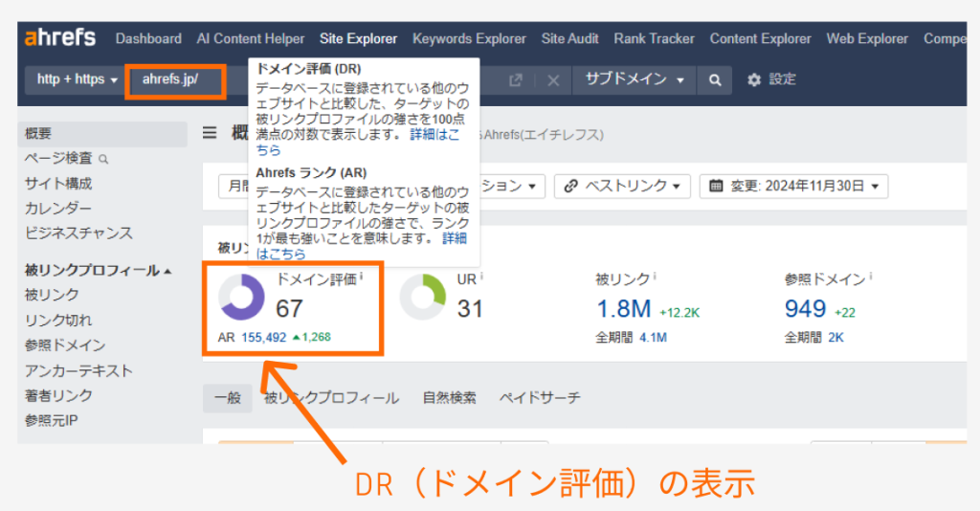
Task: Open ページ検査 in the sidebar
Action: (58, 159)
